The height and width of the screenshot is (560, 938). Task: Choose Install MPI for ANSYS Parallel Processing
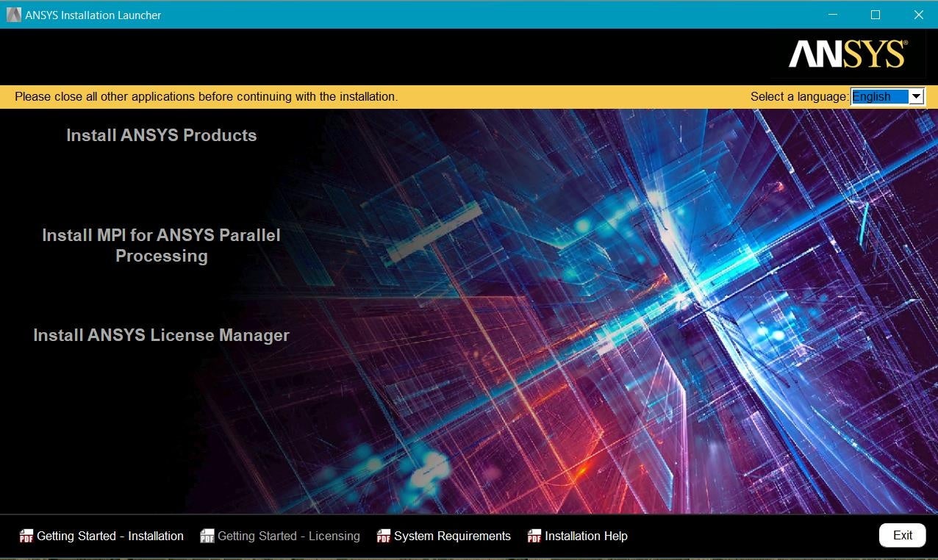point(161,245)
